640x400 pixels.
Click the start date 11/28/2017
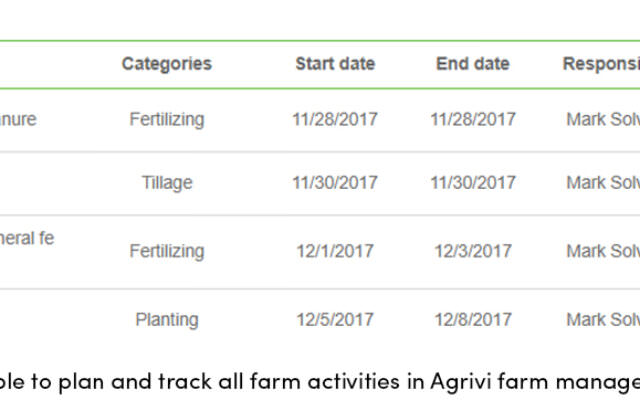tap(335, 120)
